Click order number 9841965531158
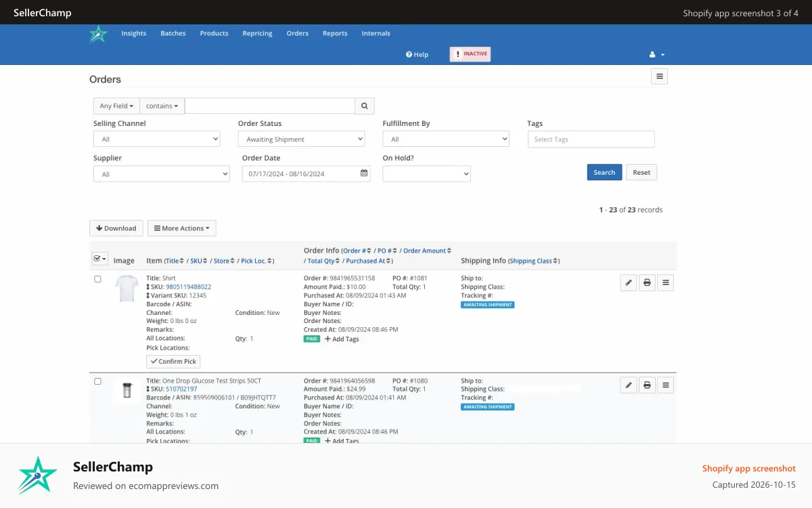 tap(352, 278)
